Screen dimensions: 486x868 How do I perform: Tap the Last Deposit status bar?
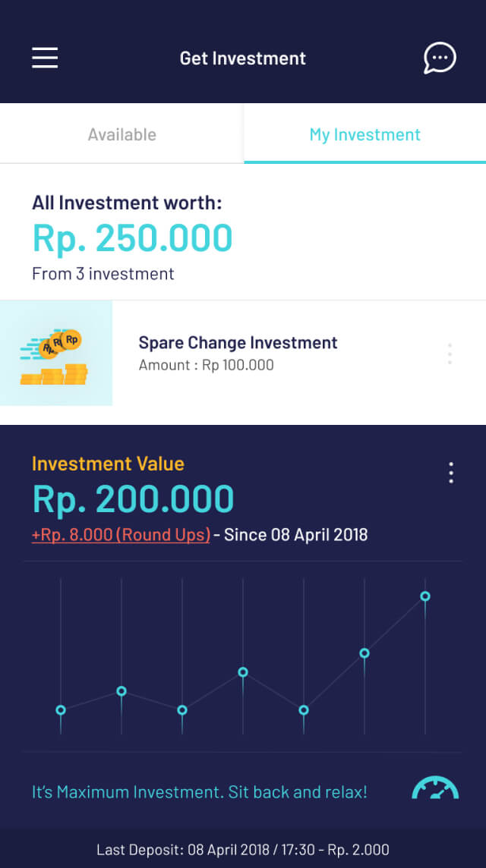(x=243, y=850)
